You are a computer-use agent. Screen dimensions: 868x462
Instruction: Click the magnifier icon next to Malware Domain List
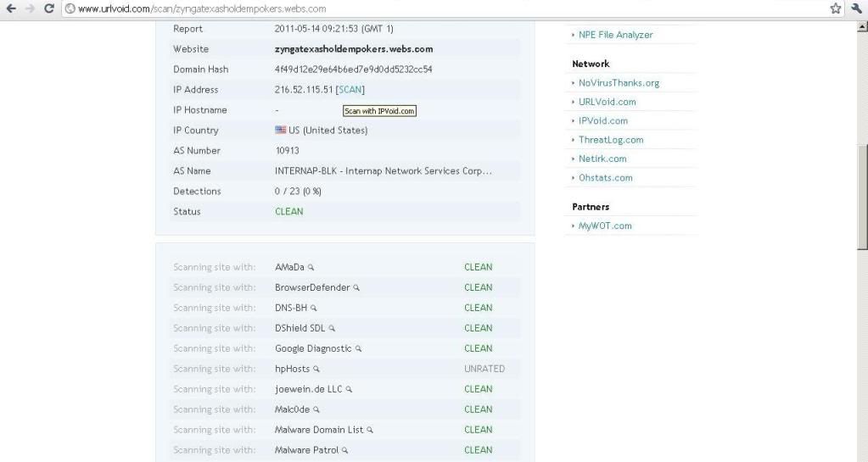click(x=370, y=430)
